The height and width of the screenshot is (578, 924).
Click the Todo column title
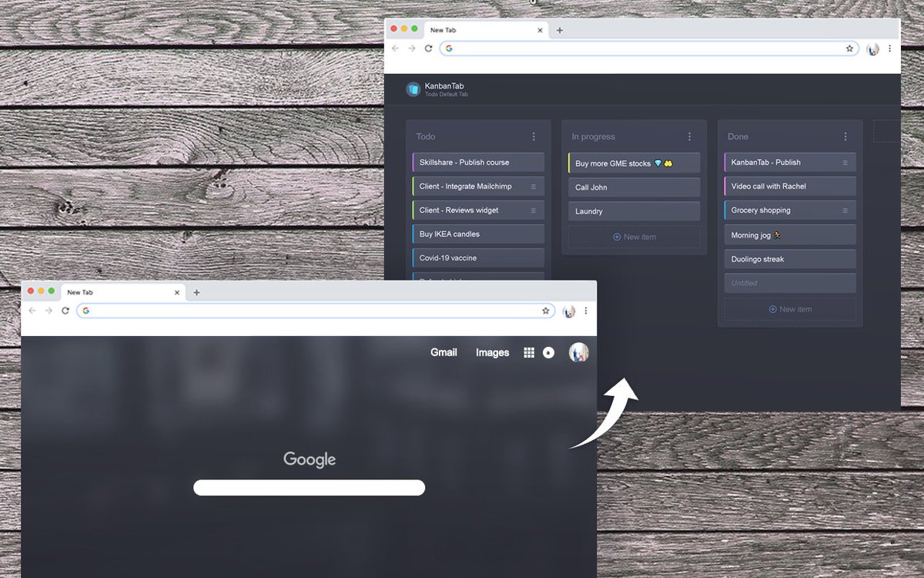coord(426,136)
